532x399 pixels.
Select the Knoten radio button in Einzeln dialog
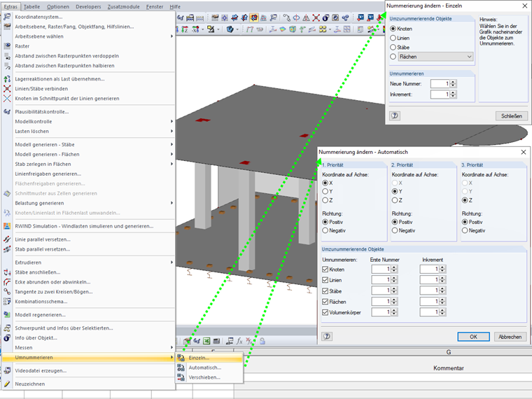[393, 29]
